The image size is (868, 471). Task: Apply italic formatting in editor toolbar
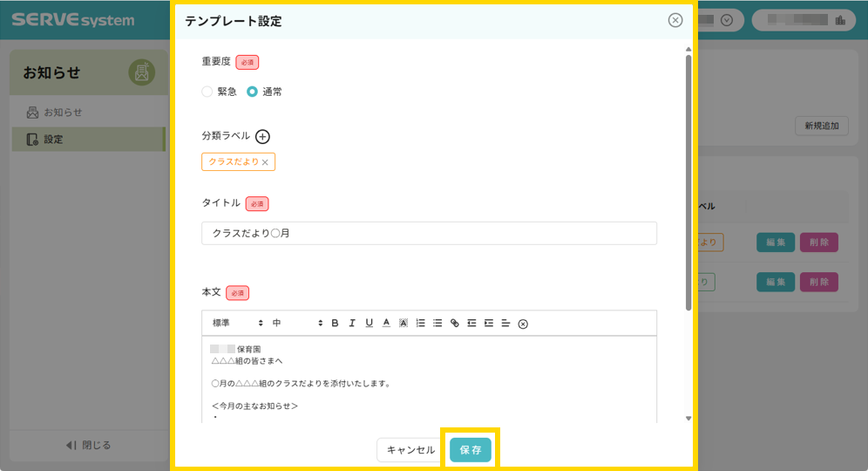(352, 324)
